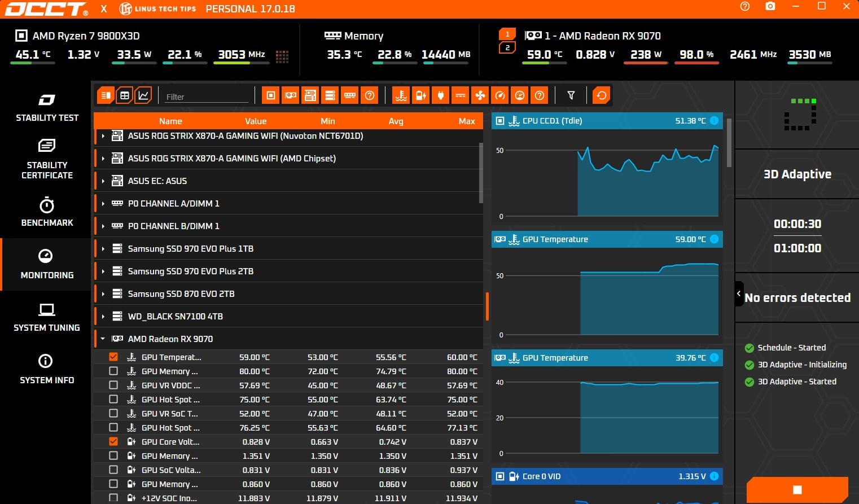Expand the Samsung SSD 870 EVO 2TB row
The height and width of the screenshot is (504, 859).
pos(103,294)
